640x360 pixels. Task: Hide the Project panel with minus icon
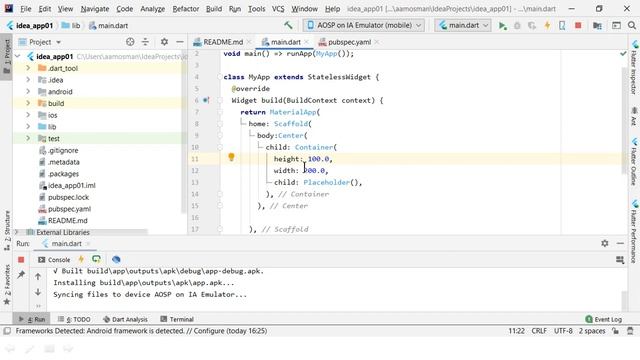pos(180,42)
